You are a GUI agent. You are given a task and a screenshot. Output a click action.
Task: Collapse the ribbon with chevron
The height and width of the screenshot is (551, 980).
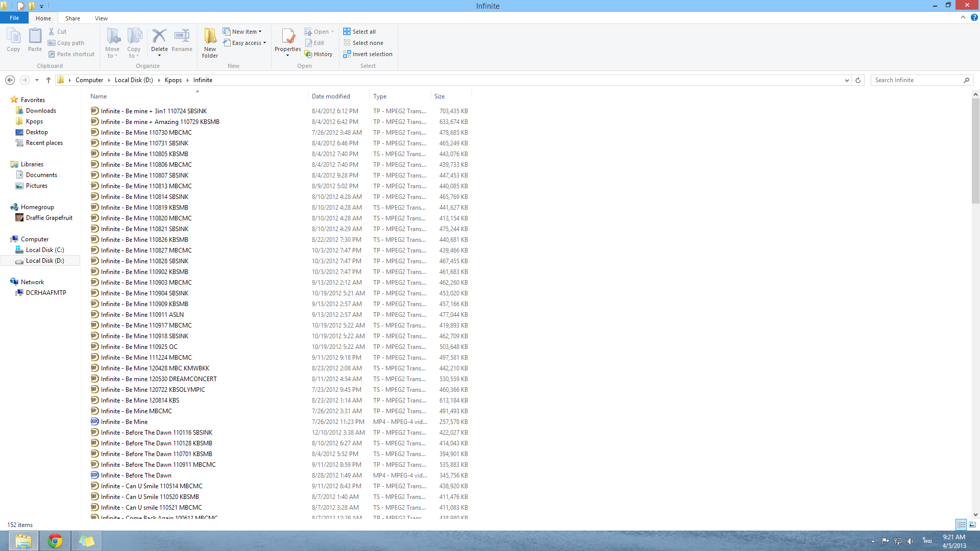point(963,17)
